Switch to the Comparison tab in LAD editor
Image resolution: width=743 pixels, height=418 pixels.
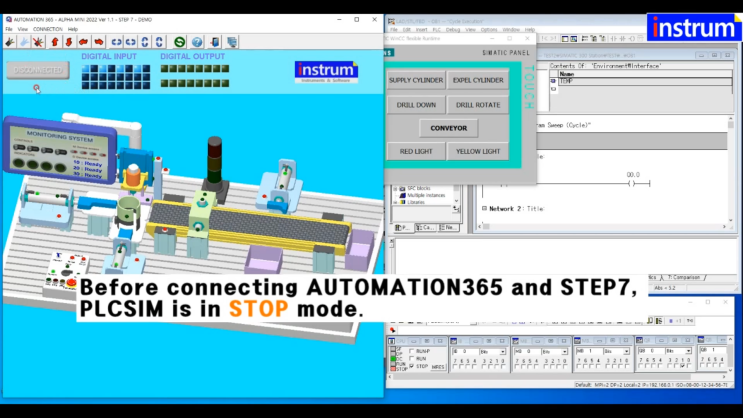(x=684, y=277)
